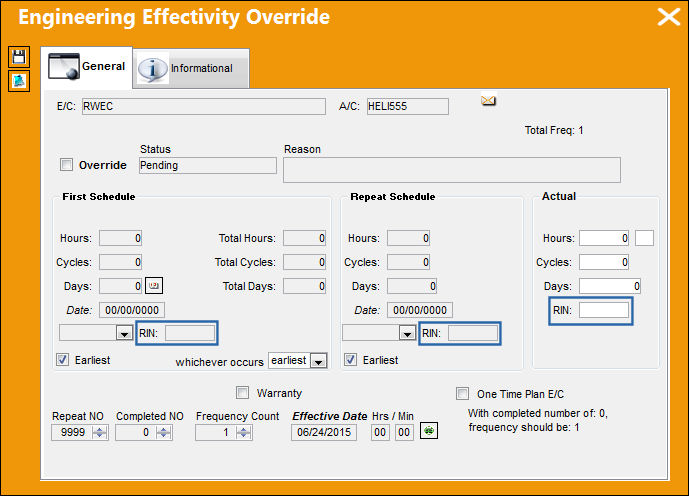Click the Reason text field
689x496 pixels.
click(x=452, y=170)
